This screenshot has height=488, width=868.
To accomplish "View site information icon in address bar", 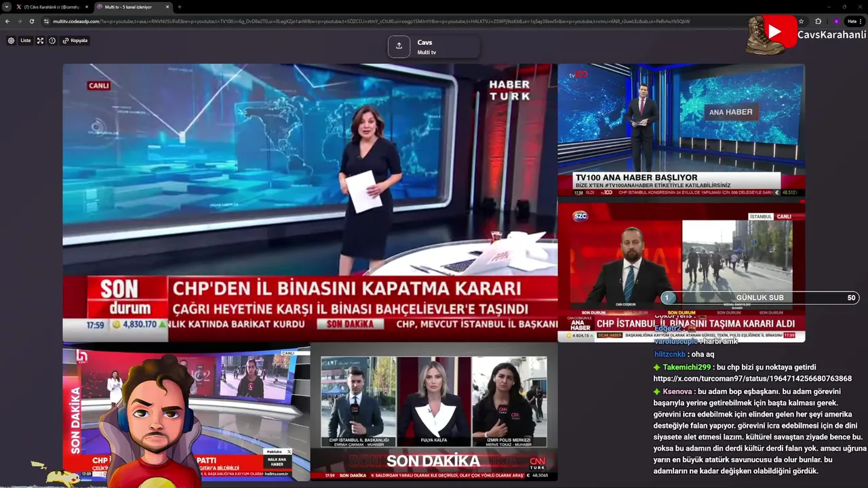I will pyautogui.click(x=46, y=21).
